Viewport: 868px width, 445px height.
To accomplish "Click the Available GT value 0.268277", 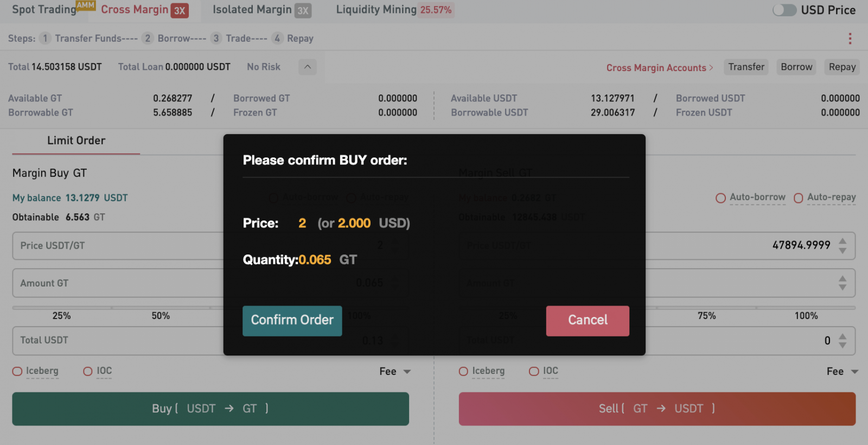I will (x=173, y=98).
